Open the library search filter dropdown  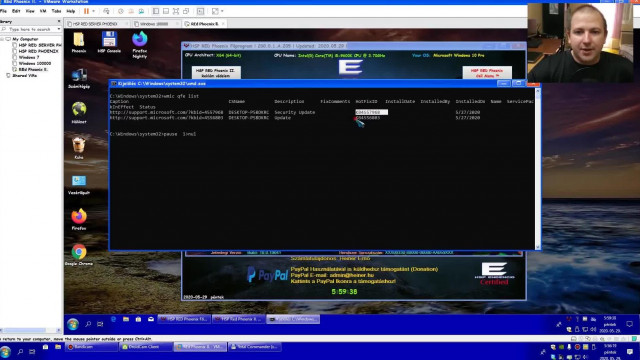(59, 29)
